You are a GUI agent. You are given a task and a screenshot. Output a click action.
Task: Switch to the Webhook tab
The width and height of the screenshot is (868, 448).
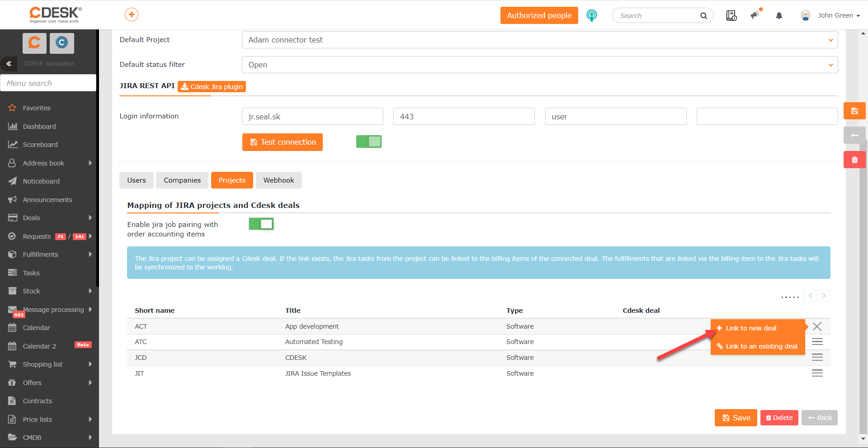[279, 180]
